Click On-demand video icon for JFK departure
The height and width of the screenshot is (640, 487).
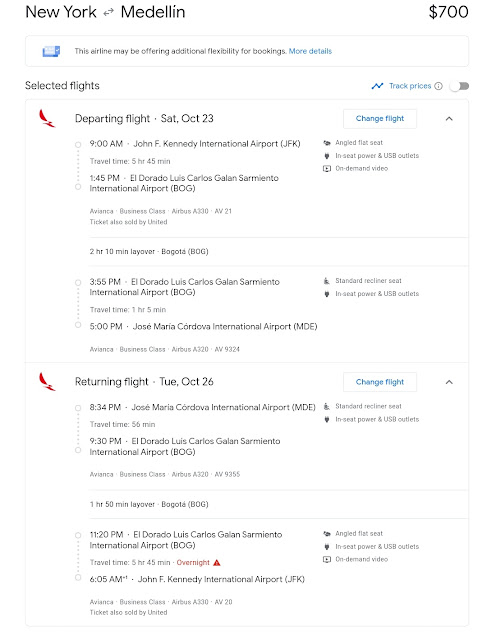tap(327, 168)
